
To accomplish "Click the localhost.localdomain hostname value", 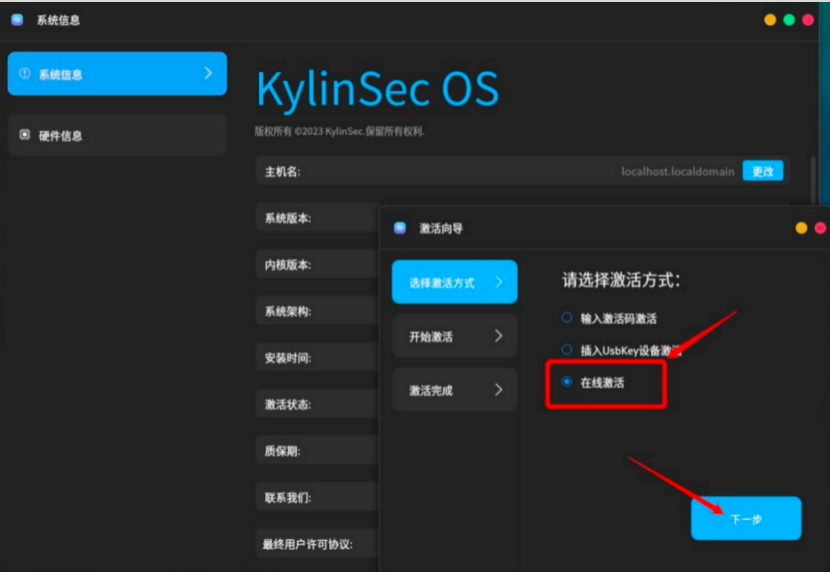I will pos(678,171).
